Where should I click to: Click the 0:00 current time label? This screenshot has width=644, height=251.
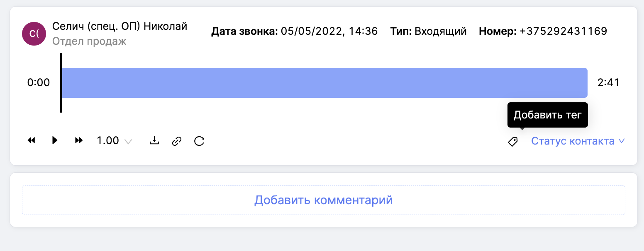coord(39,83)
